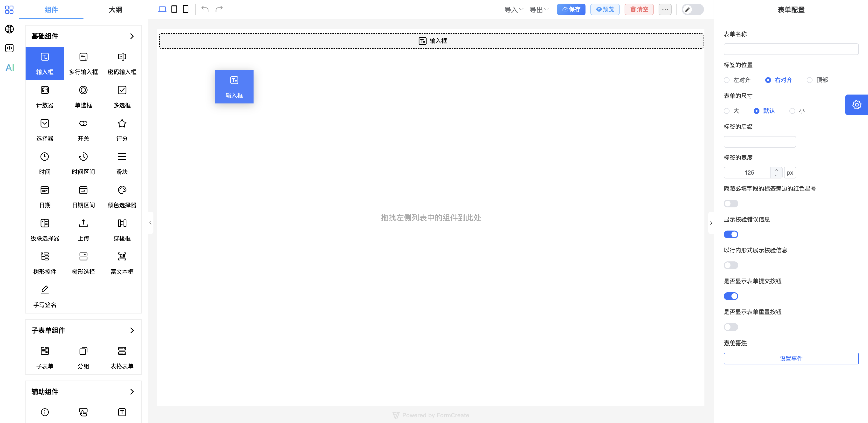868x423 pixels.
Task: Select the 顶部 label position radio button
Action: click(810, 80)
